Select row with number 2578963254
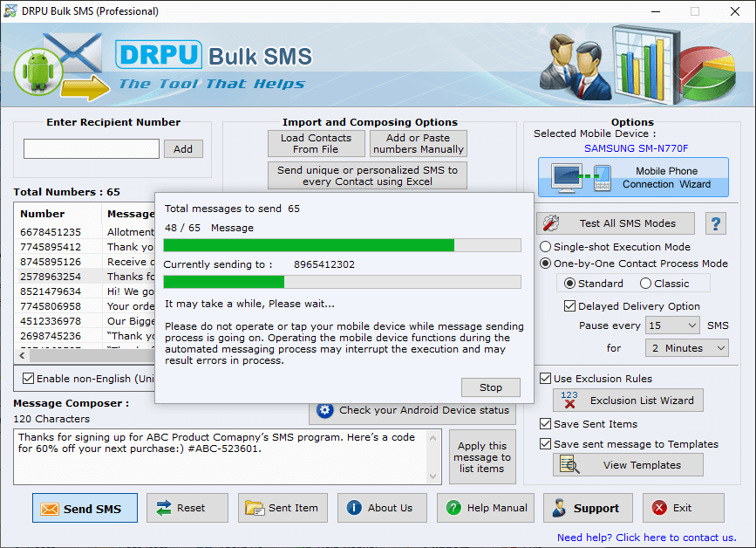 (x=85, y=277)
